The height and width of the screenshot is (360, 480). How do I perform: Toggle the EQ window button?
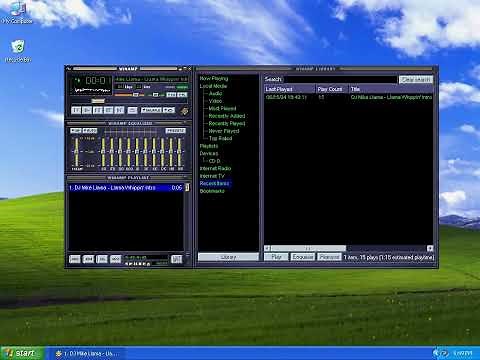171,95
